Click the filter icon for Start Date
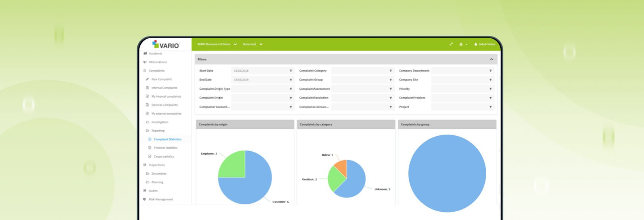The width and height of the screenshot is (644, 220). point(291,71)
